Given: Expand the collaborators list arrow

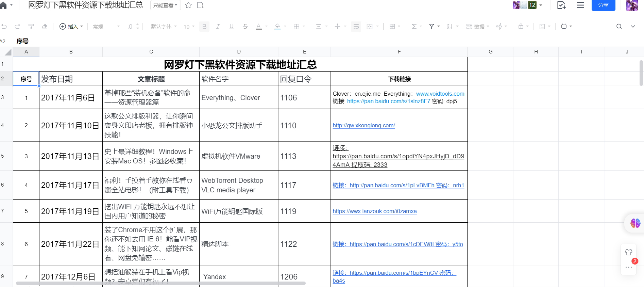Looking at the screenshot, I should point(541,5).
